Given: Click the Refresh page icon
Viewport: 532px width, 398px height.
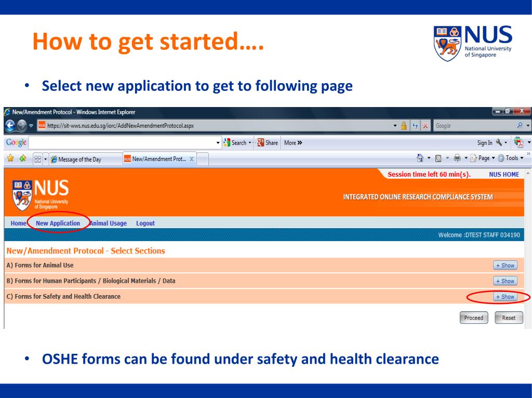Looking at the screenshot, I should pos(415,126).
